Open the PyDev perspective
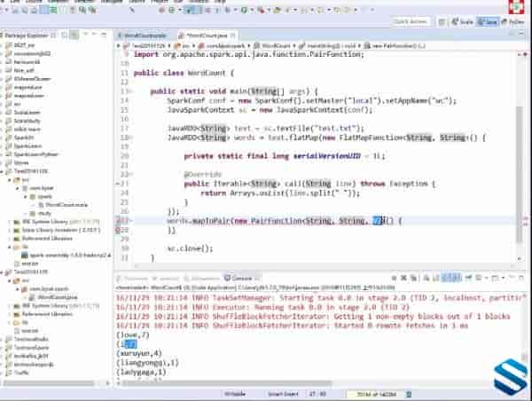The height and width of the screenshot is (401, 532). [x=515, y=20]
